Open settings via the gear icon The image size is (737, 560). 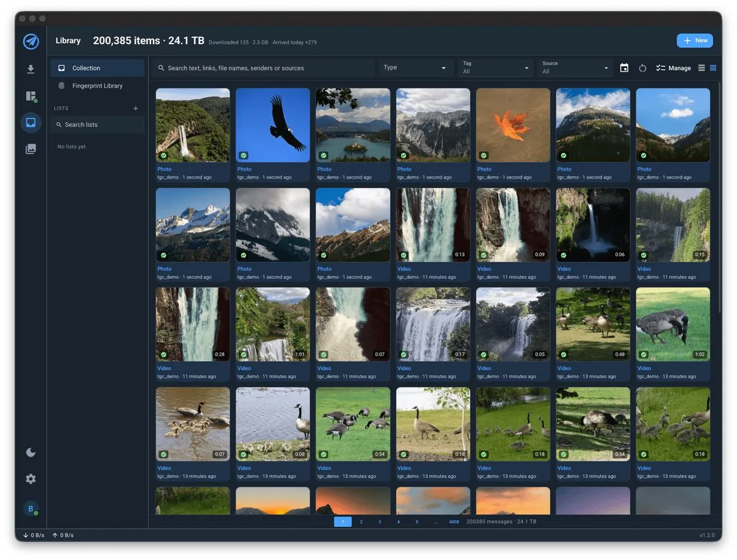point(31,478)
